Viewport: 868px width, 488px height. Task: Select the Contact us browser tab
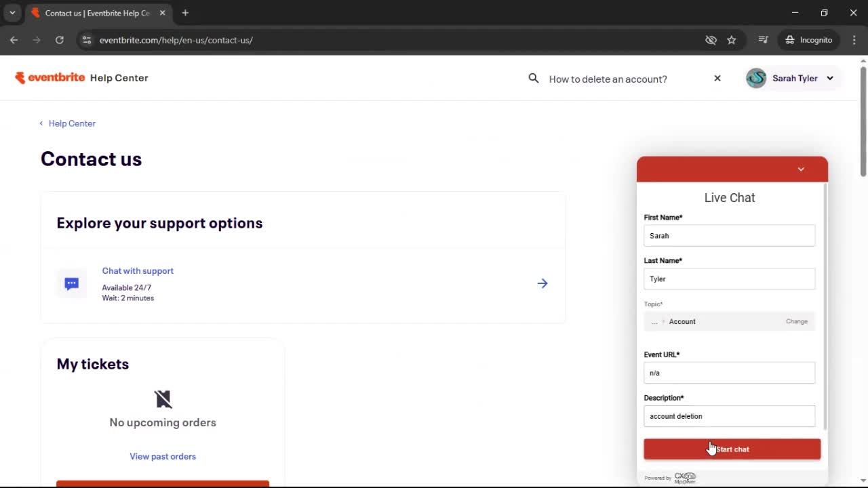(x=98, y=13)
